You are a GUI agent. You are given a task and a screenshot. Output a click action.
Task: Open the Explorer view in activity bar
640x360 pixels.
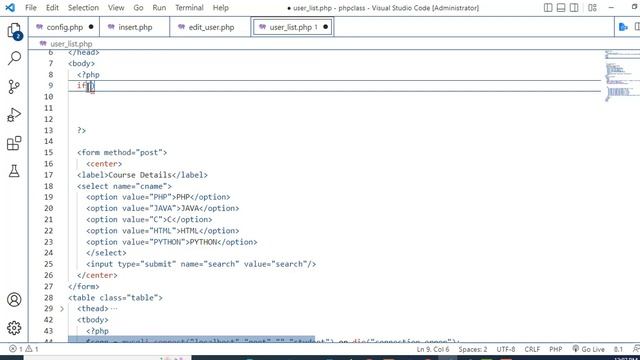point(14,31)
